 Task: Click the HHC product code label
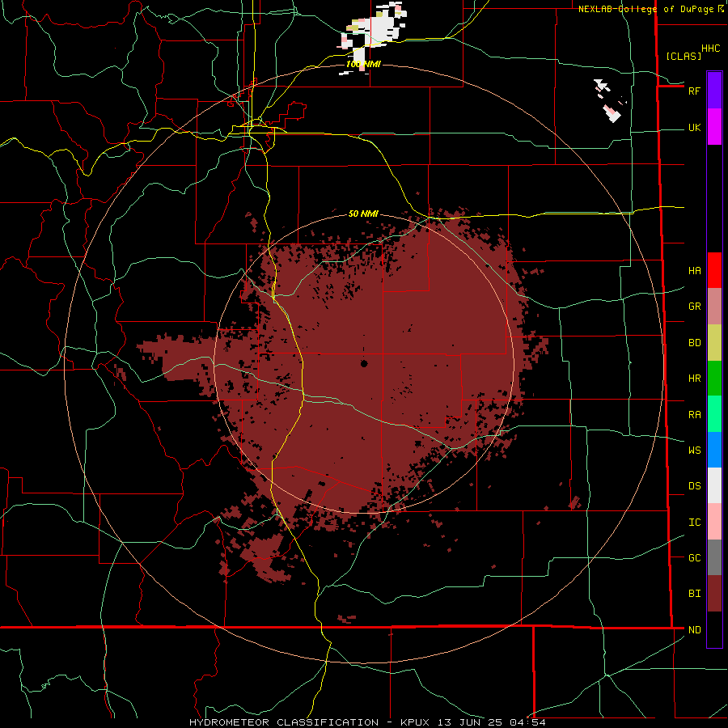click(x=710, y=49)
